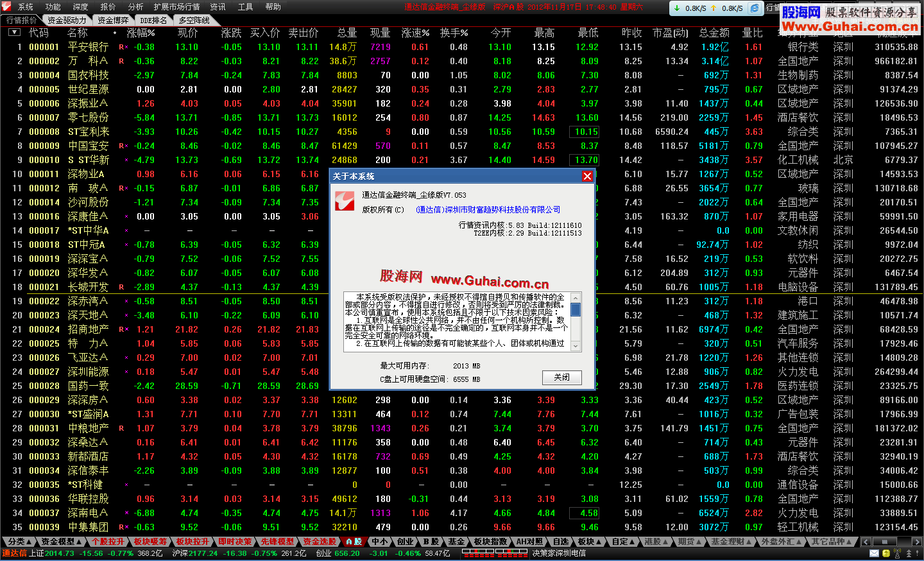
Task: Select the 先锋模型 bottom tab
Action: [x=277, y=542]
